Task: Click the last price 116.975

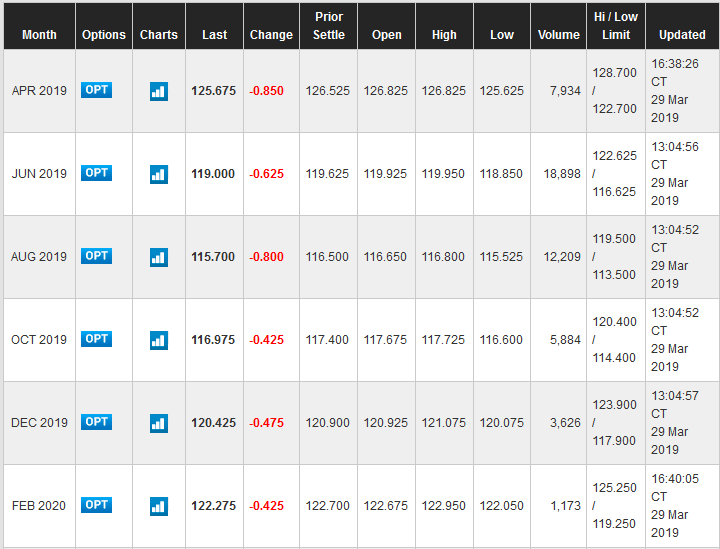Action: [213, 340]
